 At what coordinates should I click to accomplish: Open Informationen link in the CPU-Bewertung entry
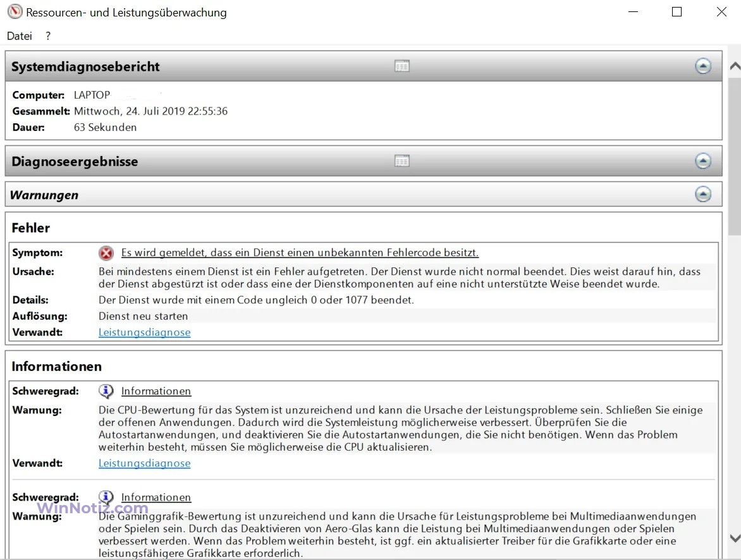(156, 391)
